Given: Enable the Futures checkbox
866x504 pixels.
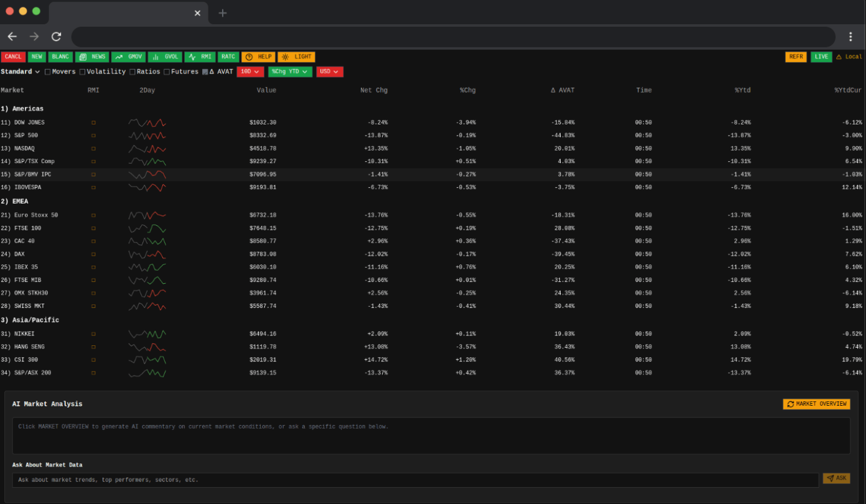Looking at the screenshot, I should coord(167,72).
